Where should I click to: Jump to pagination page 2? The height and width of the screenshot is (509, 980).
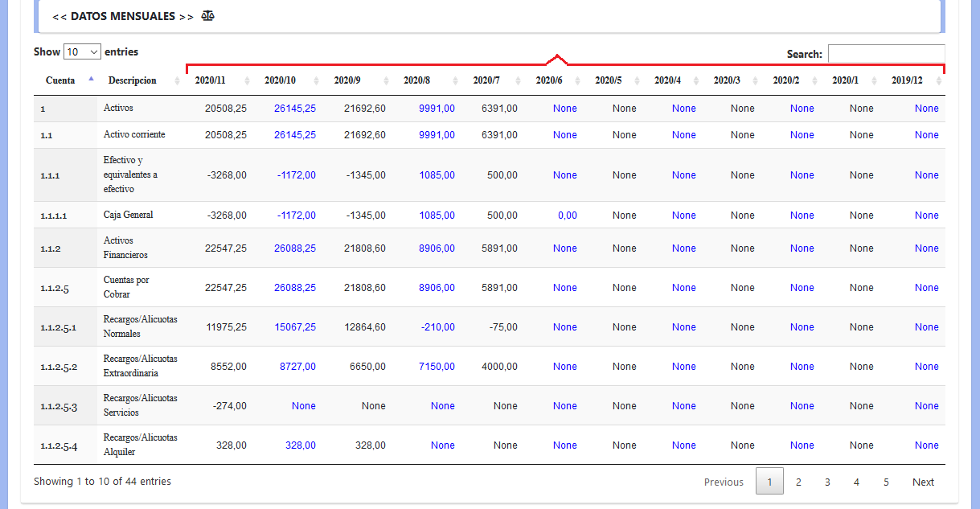tap(798, 482)
